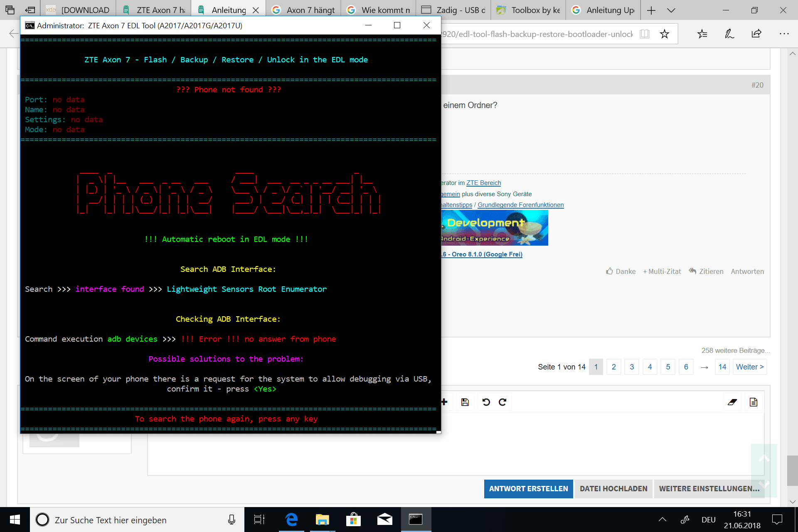Viewport: 798px width, 532px height.
Task: Switch to the Wie kommt m tab
Action: pos(378,10)
